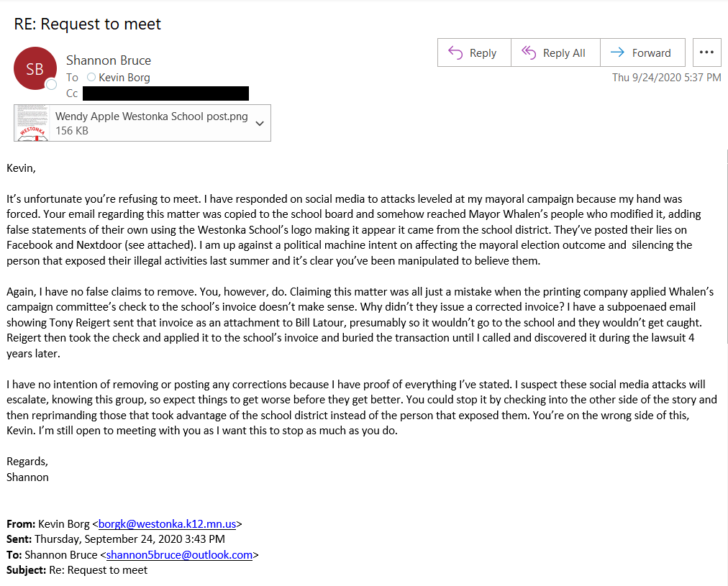Select the Wendy Apple Westonka School post.png attachment name
This screenshot has height=586, width=728.
point(152,116)
